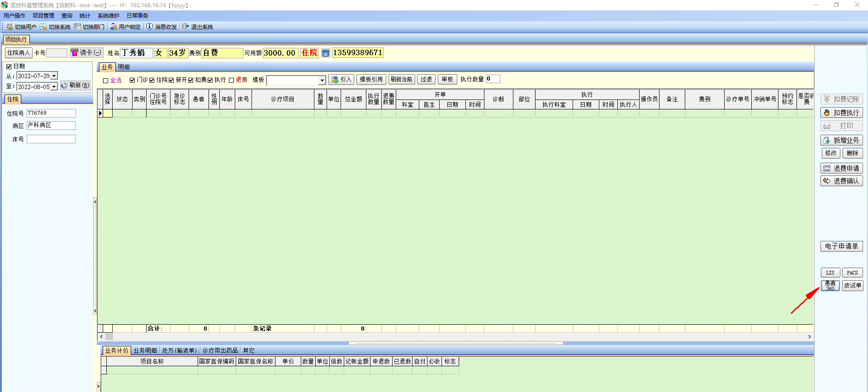Open the 处方(输液单) tab
868x392 pixels.
tap(179, 350)
